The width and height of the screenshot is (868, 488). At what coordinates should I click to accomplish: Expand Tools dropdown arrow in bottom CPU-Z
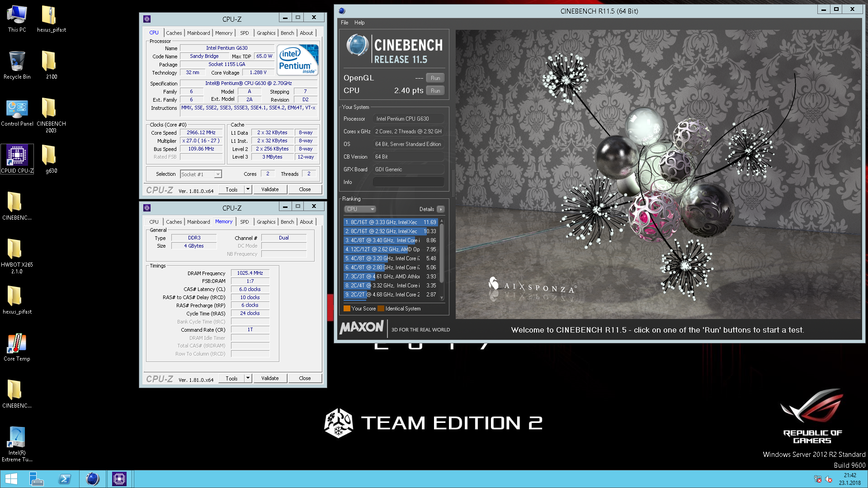coord(248,378)
